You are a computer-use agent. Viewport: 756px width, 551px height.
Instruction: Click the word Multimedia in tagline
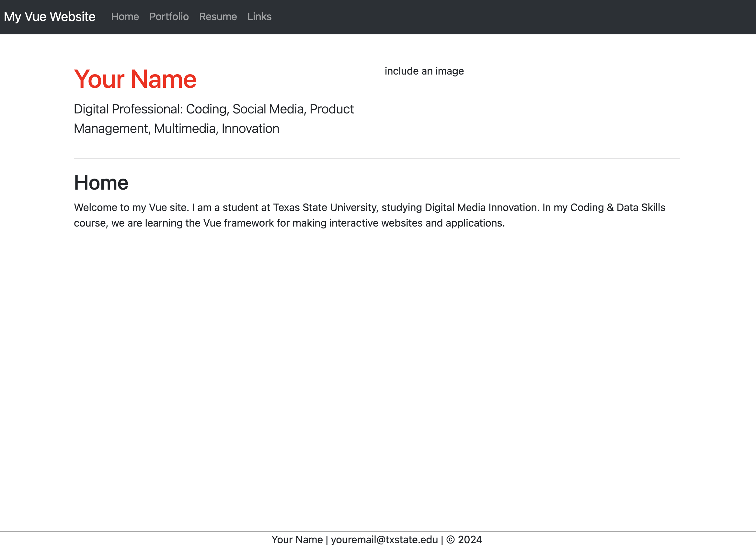185,129
